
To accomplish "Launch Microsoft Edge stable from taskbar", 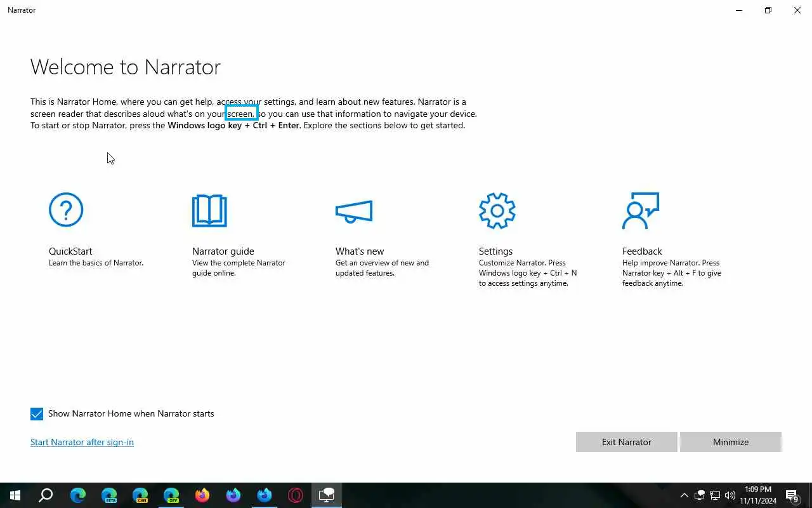I will [x=78, y=495].
